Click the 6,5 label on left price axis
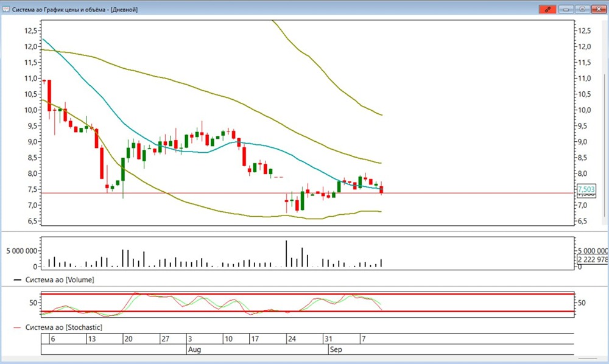 (33, 221)
